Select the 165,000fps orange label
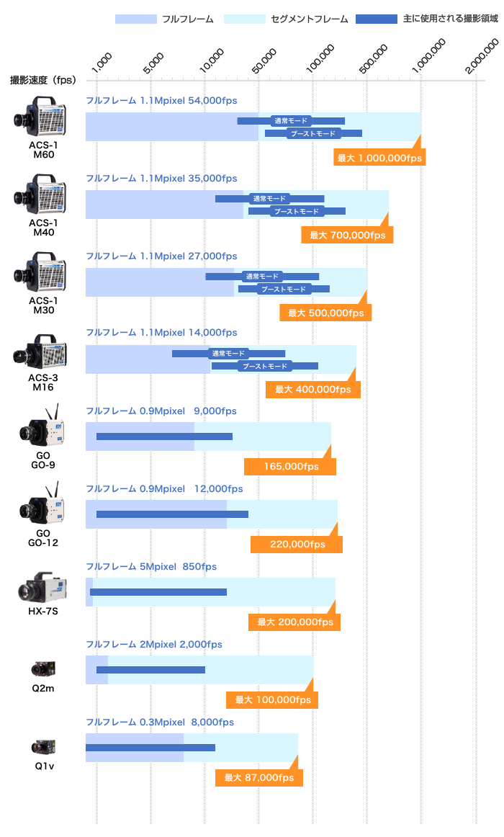 290,467
